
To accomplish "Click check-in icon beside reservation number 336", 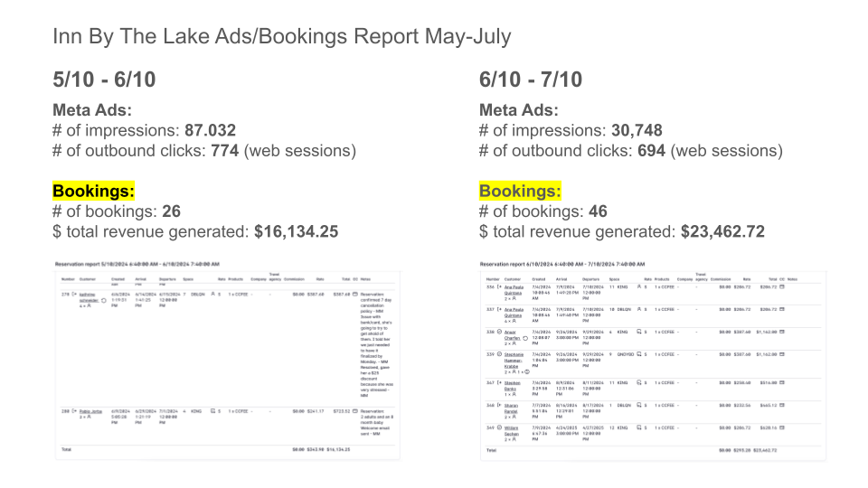I will click(x=500, y=286).
